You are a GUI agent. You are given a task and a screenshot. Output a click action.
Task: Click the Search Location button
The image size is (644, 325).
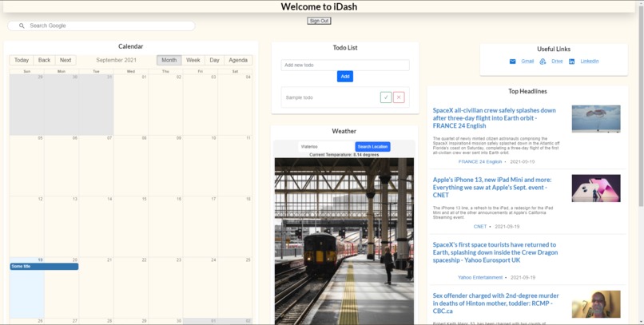(372, 147)
